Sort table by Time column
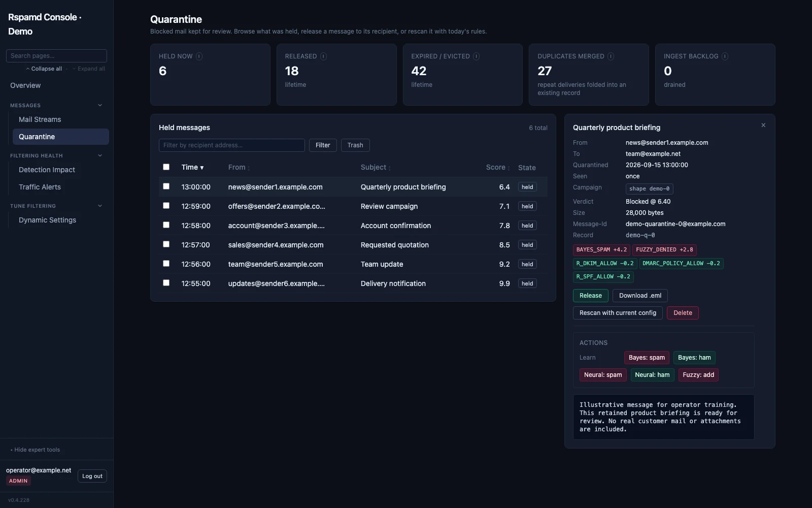 [x=192, y=167]
